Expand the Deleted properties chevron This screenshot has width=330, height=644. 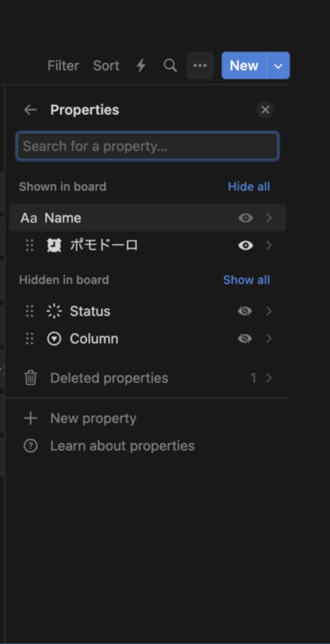click(269, 378)
